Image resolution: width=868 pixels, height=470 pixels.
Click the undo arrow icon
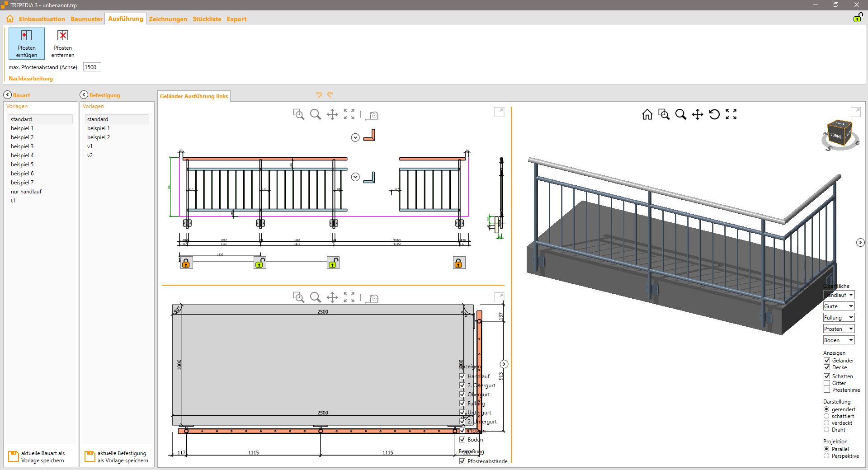[319, 95]
